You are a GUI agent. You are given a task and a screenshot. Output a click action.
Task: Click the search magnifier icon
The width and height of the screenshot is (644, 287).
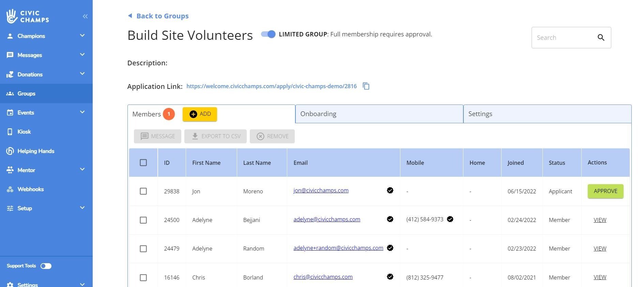601,38
